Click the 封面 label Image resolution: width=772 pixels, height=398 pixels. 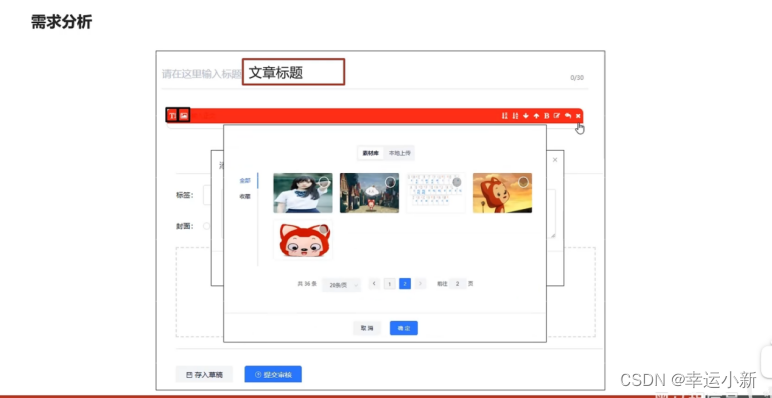(x=185, y=226)
